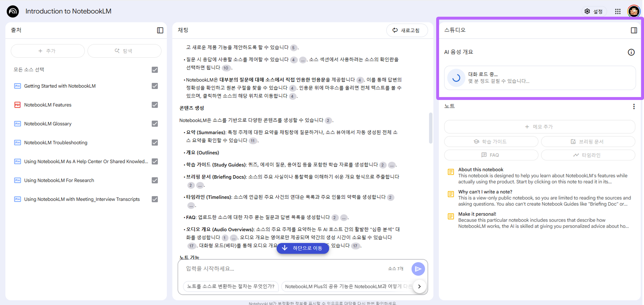
Task: Uncheck Help Center Or Shared Knowledge source
Action: pyautogui.click(x=155, y=161)
